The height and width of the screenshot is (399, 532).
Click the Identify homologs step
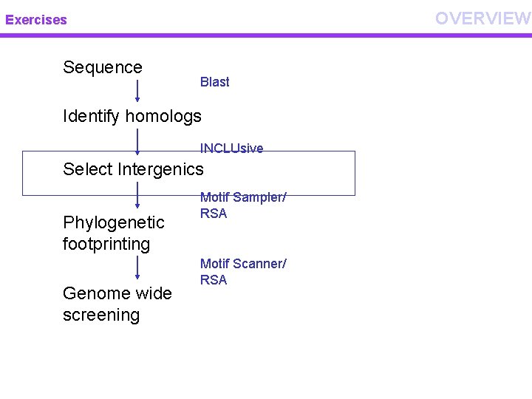click(132, 116)
